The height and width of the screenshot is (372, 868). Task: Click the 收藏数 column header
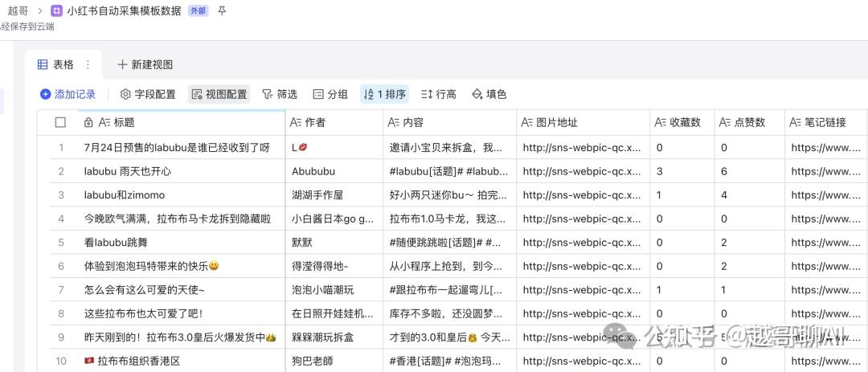point(682,122)
